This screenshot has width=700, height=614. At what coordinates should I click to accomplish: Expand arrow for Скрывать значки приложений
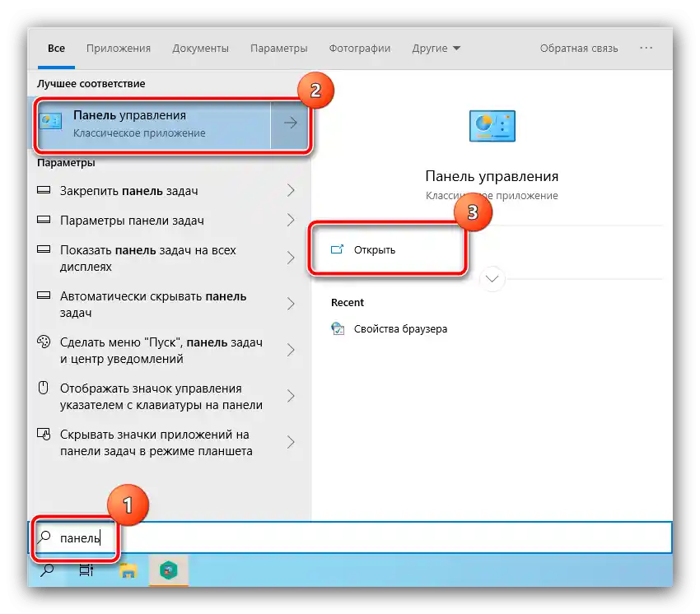point(291,442)
